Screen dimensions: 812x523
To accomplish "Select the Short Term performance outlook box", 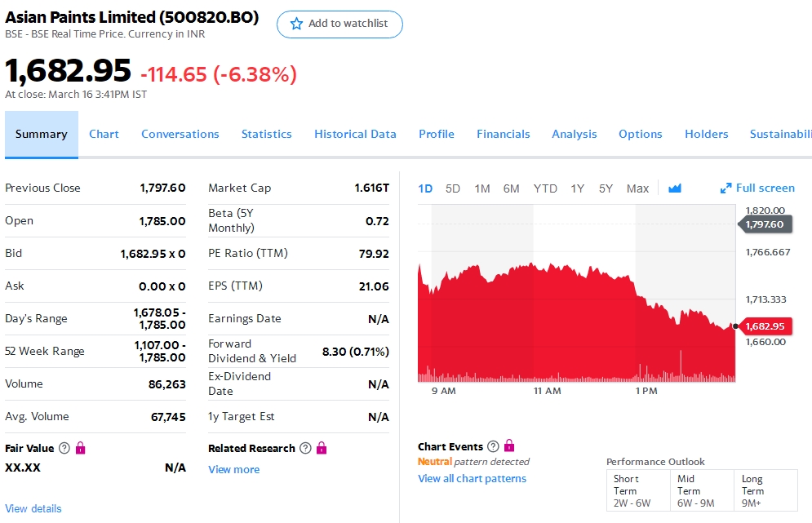I will pos(637,490).
